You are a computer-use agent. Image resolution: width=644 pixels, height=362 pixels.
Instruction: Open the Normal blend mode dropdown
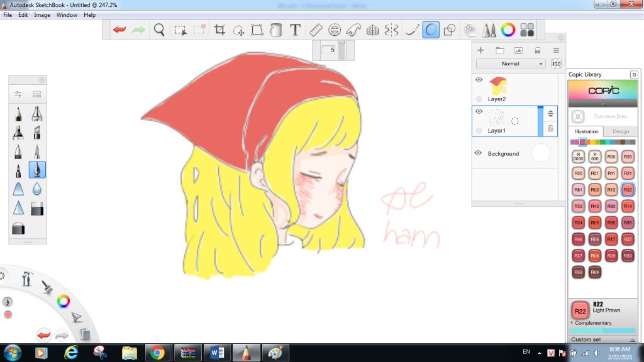point(511,64)
